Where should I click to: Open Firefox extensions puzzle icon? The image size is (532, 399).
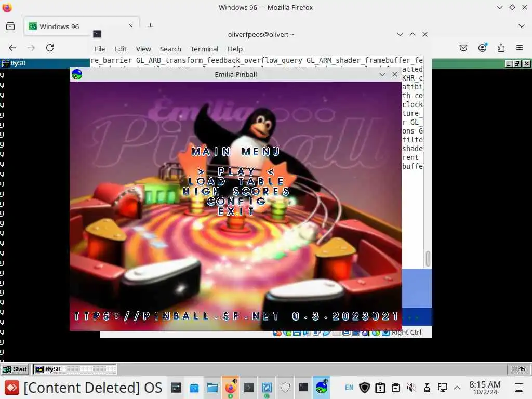click(501, 48)
